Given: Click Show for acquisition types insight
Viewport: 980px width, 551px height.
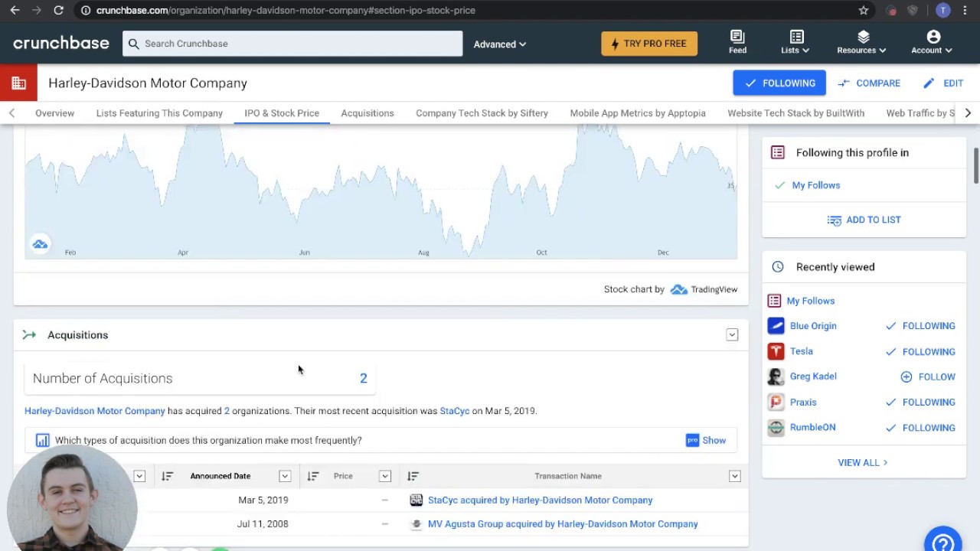Looking at the screenshot, I should (714, 440).
